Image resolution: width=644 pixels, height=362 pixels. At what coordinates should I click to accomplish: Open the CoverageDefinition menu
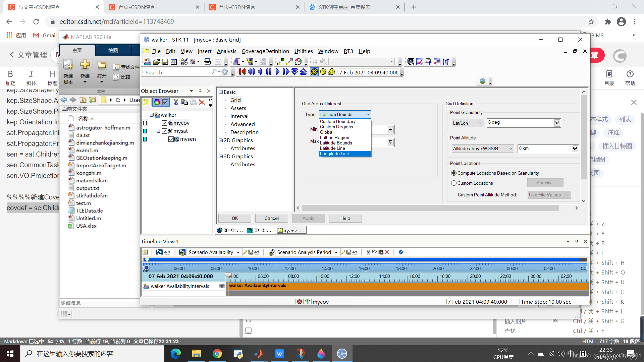pyautogui.click(x=265, y=51)
